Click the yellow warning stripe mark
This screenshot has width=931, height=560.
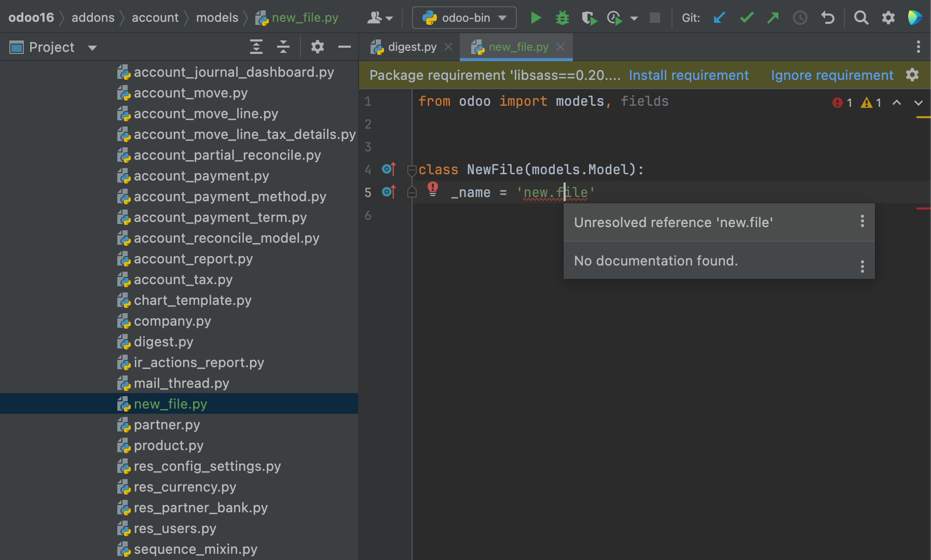tap(923, 118)
